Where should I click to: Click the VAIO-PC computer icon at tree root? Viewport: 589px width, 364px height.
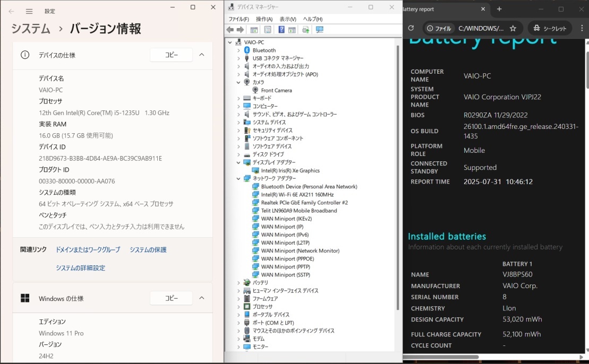(x=238, y=42)
